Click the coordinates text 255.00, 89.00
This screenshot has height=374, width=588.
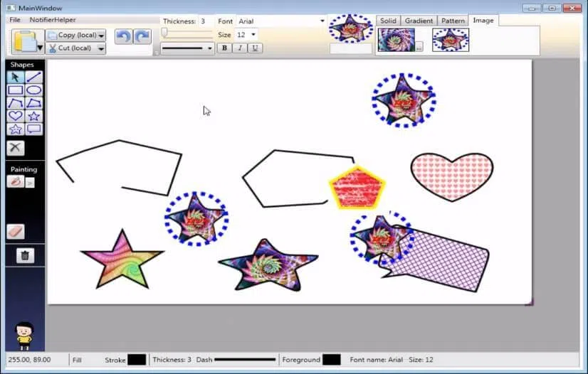tap(29, 360)
